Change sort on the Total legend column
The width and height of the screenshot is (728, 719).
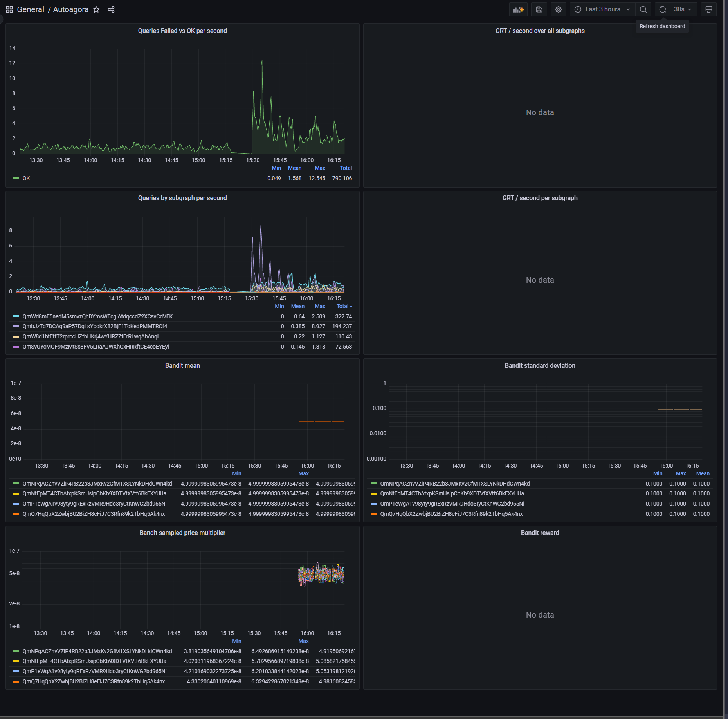[343, 306]
